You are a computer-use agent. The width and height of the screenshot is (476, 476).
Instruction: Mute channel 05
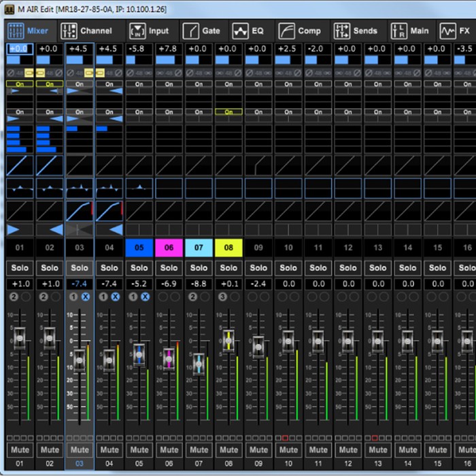[x=139, y=450]
